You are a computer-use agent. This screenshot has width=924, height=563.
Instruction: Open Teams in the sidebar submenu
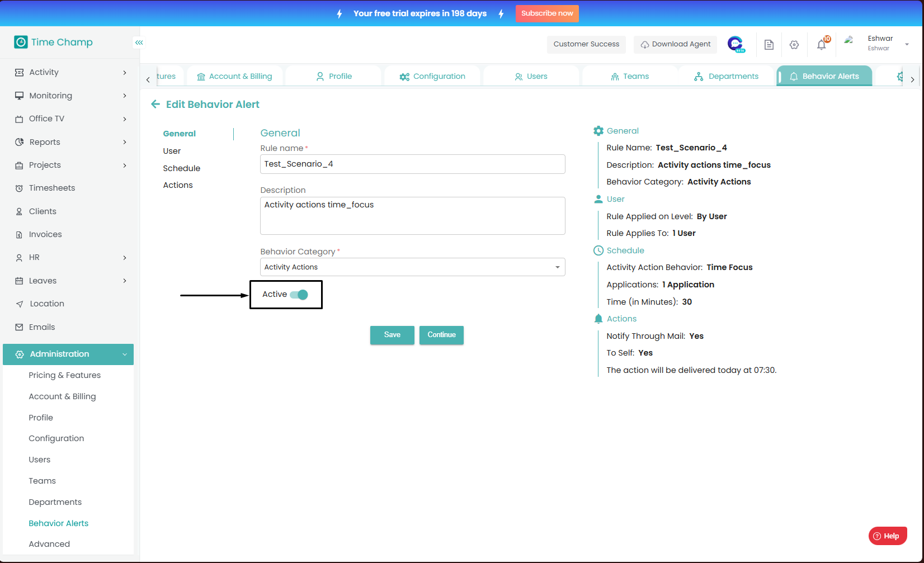[x=42, y=481]
